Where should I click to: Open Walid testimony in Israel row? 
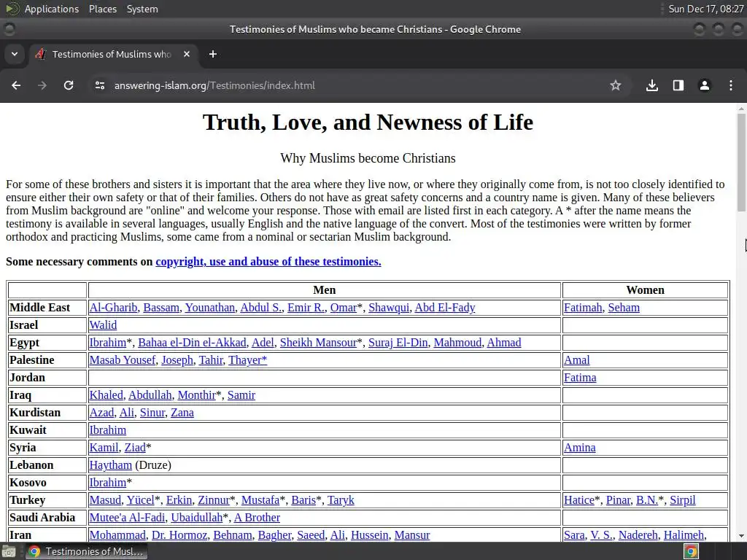(x=103, y=325)
